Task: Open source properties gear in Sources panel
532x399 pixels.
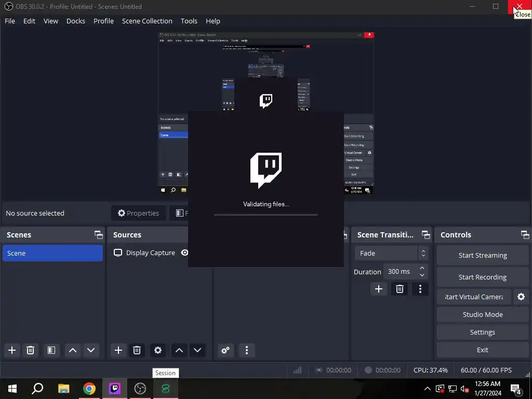Action: click(x=158, y=350)
